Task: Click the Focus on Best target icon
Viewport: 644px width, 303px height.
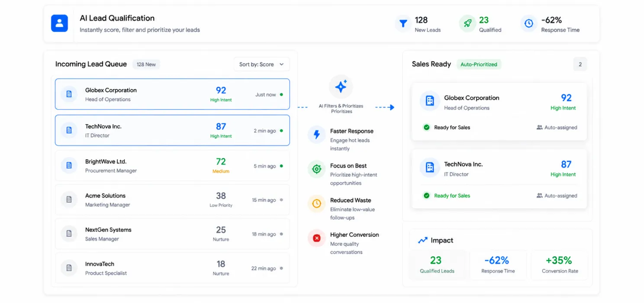Action: tap(316, 169)
